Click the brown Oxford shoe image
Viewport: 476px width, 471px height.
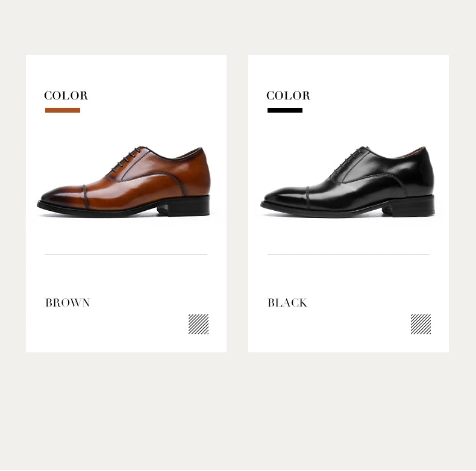tap(124, 182)
